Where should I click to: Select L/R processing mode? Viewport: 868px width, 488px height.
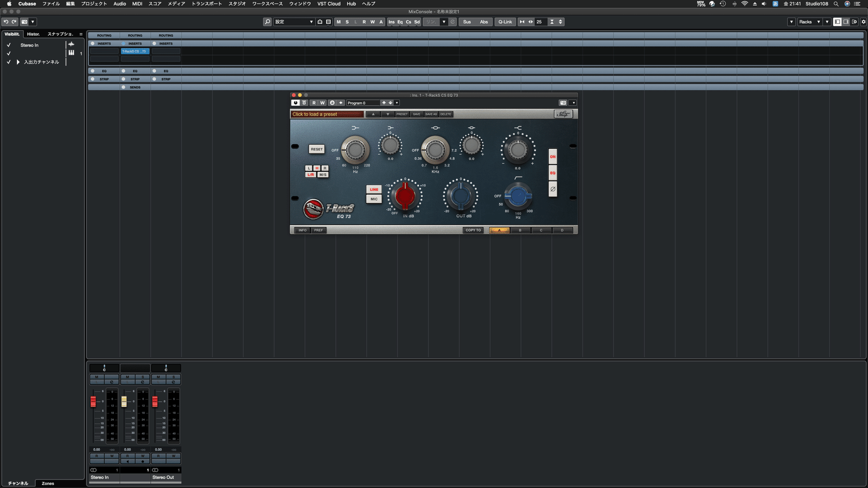click(x=311, y=175)
